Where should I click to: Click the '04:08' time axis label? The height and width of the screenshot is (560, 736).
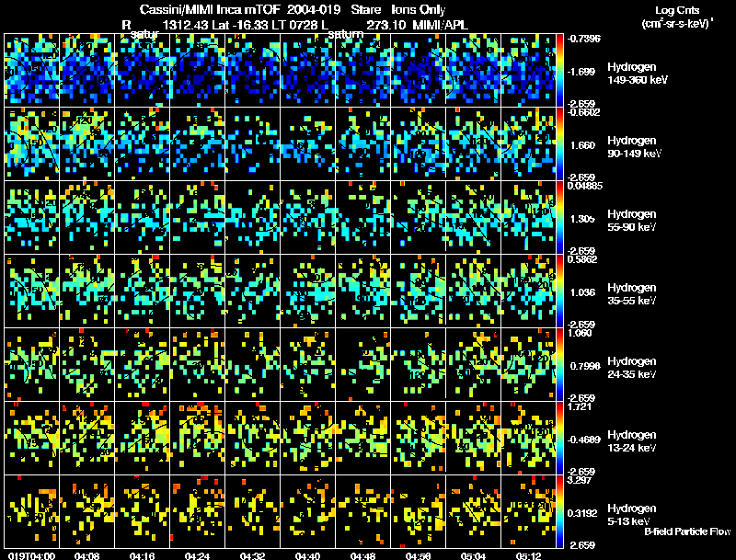tap(86, 555)
